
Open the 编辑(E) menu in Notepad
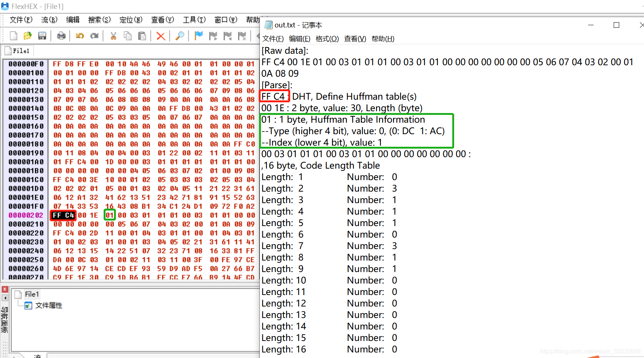click(300, 39)
